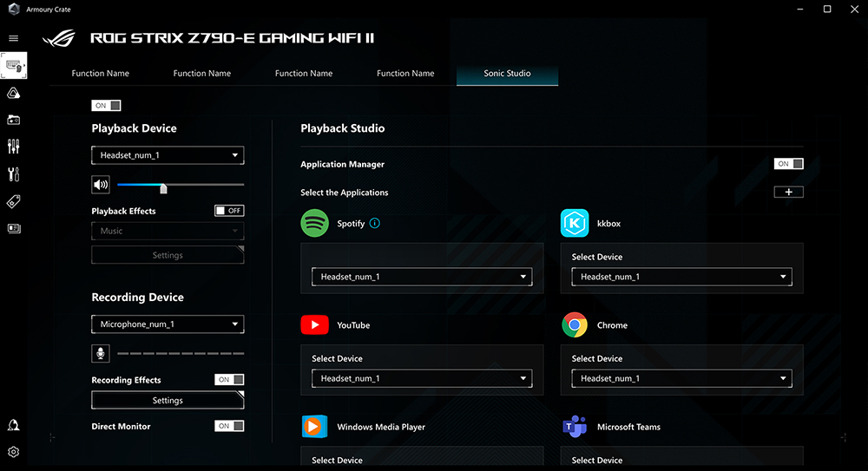Open the YouTube Select Device dropdown

pyautogui.click(x=422, y=378)
